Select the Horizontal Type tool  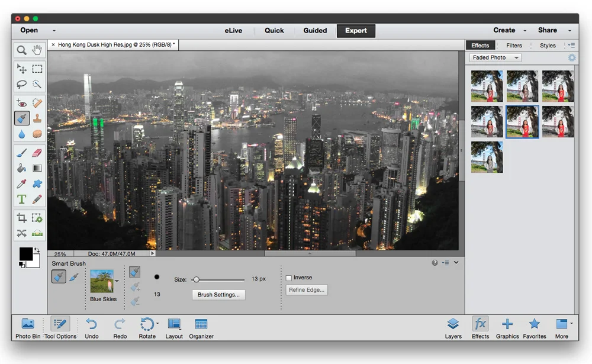click(x=21, y=199)
